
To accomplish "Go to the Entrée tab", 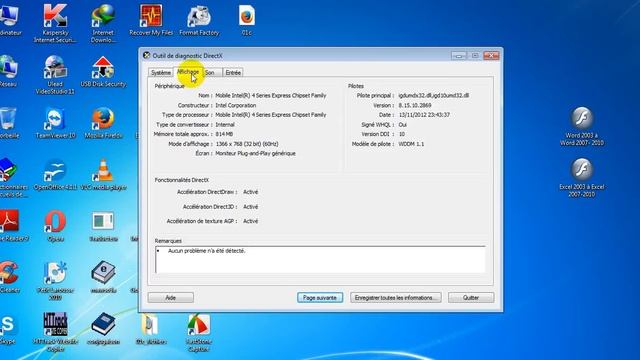I will [233, 73].
